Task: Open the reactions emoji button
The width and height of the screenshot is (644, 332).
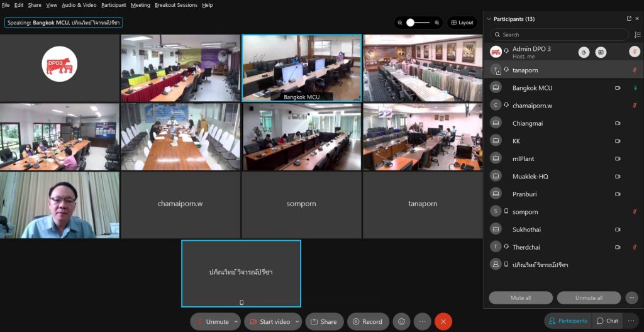Action: point(401,321)
